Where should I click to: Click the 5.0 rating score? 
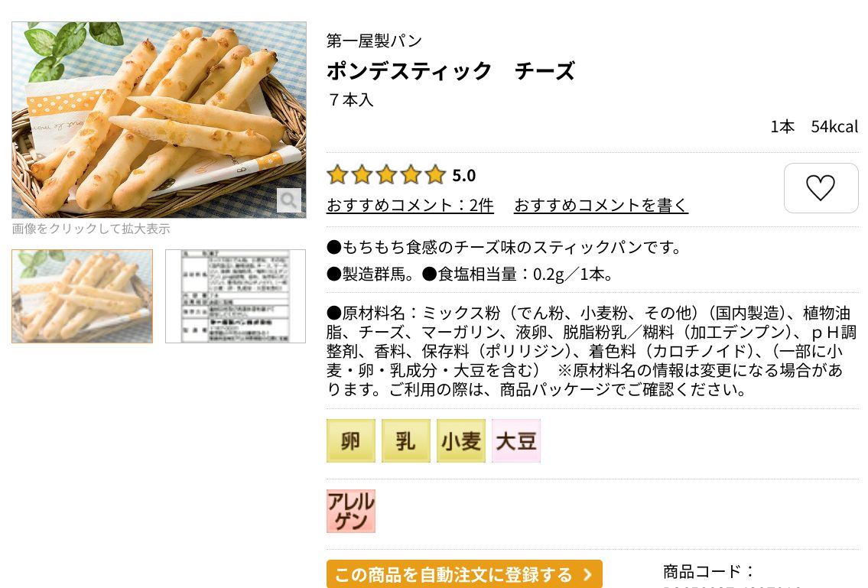(x=464, y=176)
